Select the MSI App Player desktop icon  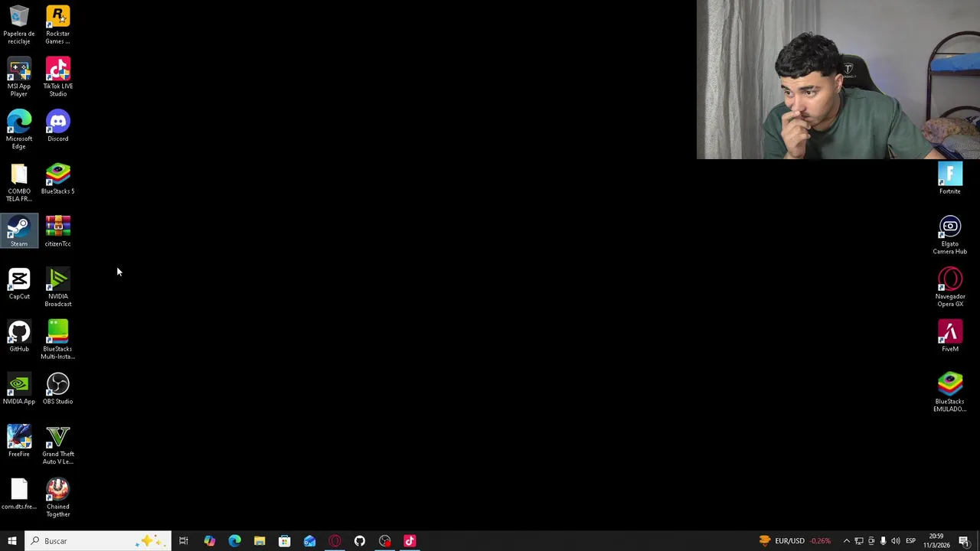[19, 77]
